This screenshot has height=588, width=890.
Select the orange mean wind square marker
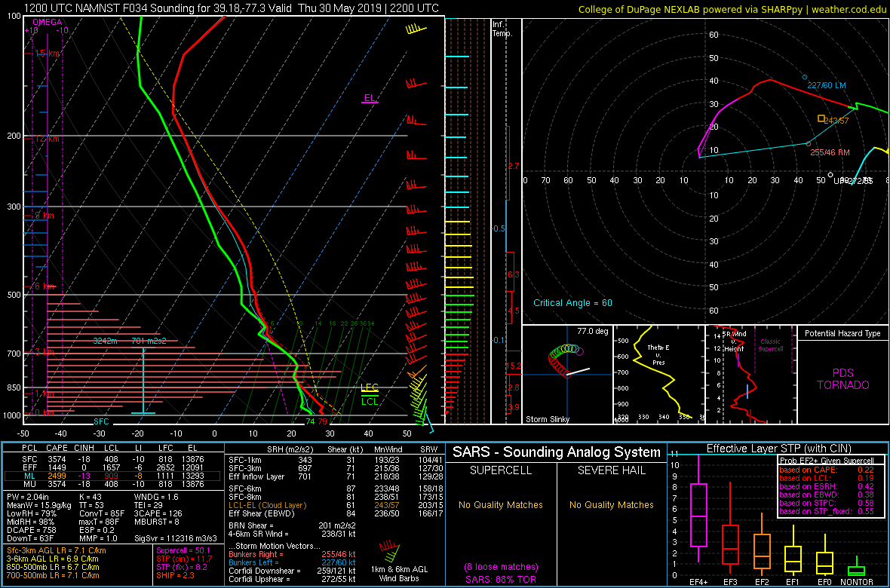(x=821, y=118)
